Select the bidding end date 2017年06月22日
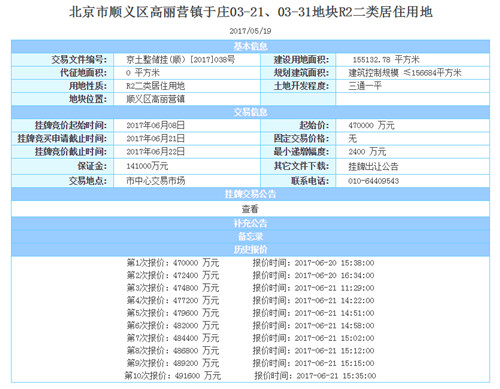The image size is (500, 389). point(155,152)
